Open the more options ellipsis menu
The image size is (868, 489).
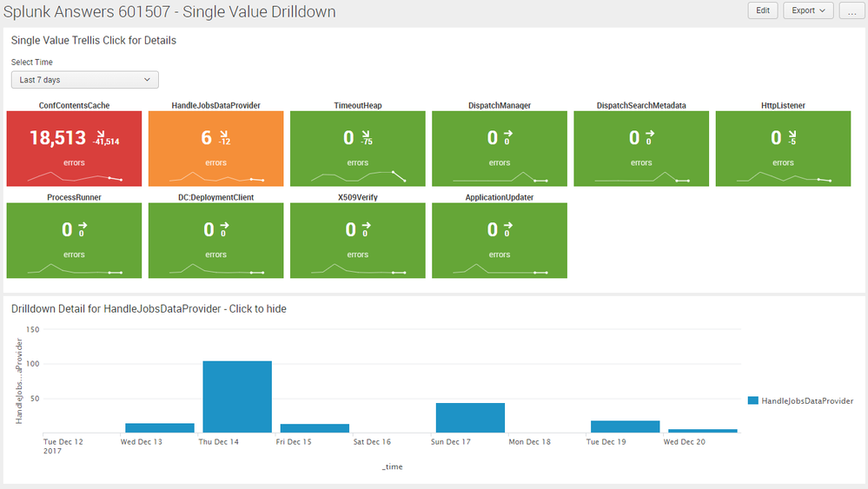(851, 10)
